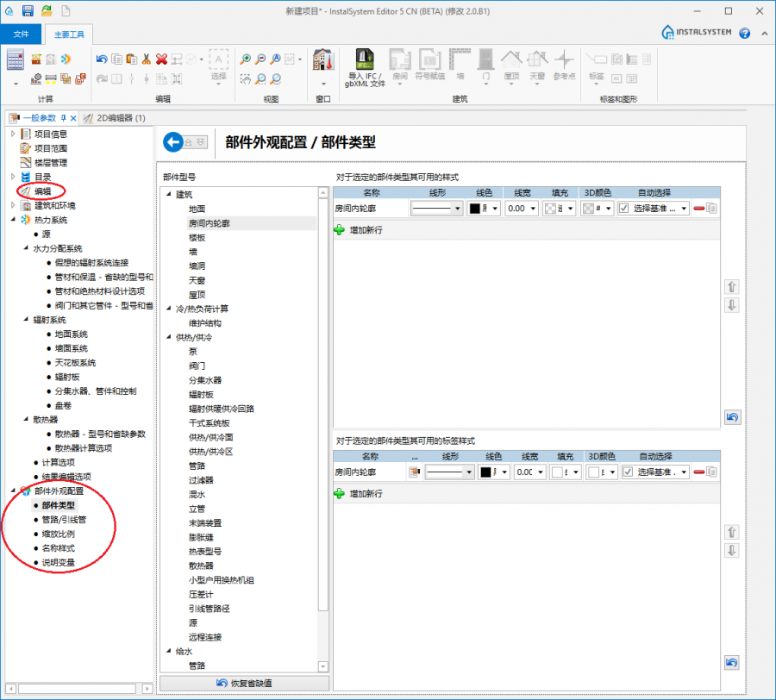Click the save floppy disk icon in title bar
Screen dimensions: 776x700
(x=28, y=10)
